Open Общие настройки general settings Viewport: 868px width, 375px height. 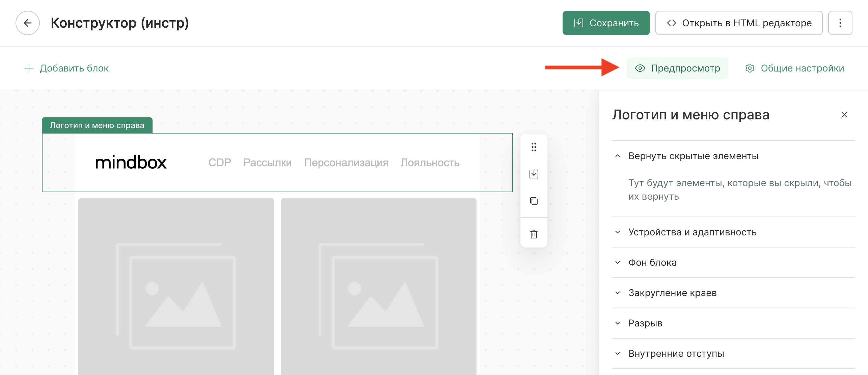pyautogui.click(x=794, y=68)
